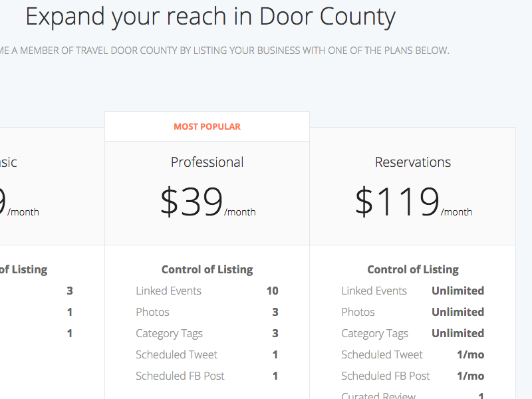
Task: Click Photos in the Professional plan
Action: [x=152, y=312]
